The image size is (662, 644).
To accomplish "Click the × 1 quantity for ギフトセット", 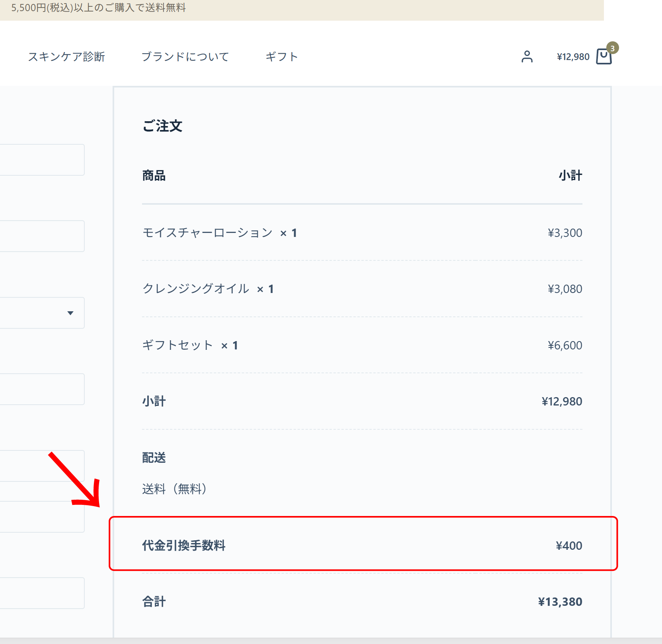I will (x=230, y=346).
